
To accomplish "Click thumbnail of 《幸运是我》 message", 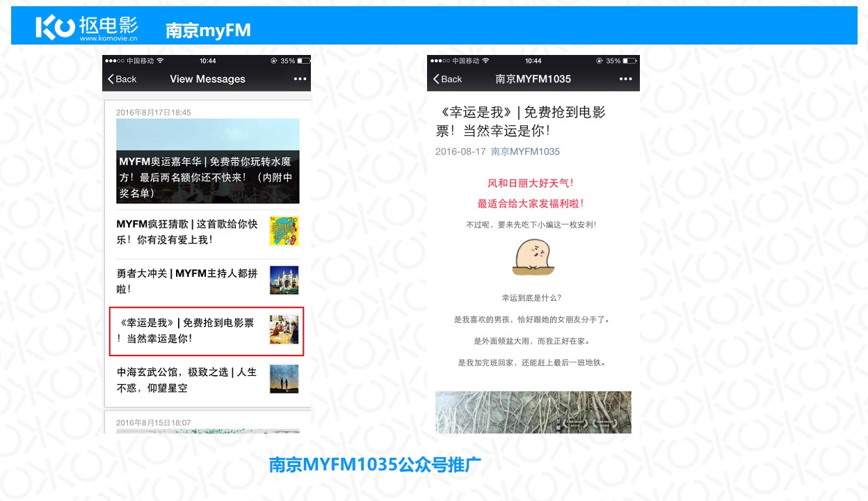I will (284, 330).
